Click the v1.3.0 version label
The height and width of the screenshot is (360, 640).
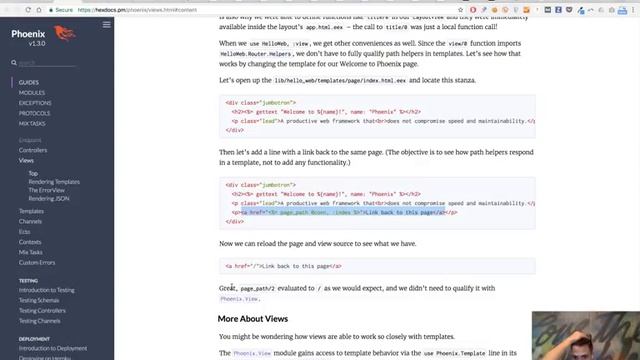coord(37,43)
